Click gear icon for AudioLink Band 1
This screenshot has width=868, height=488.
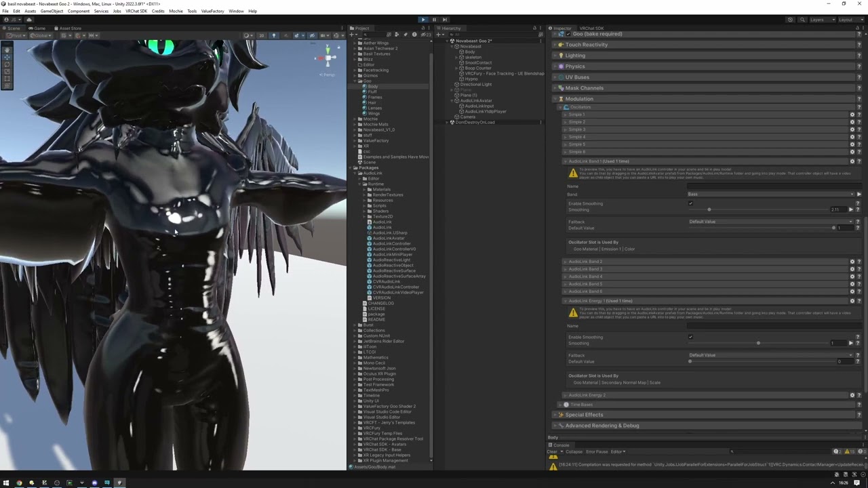(x=852, y=161)
